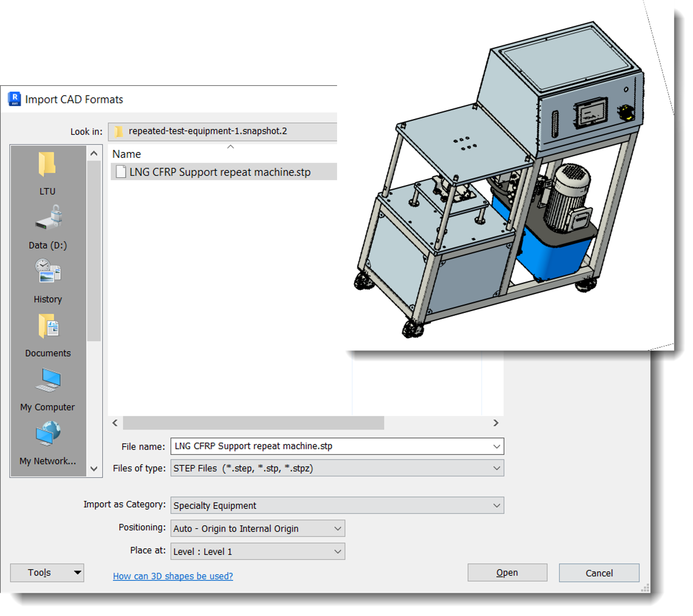Click the Open button

(507, 573)
